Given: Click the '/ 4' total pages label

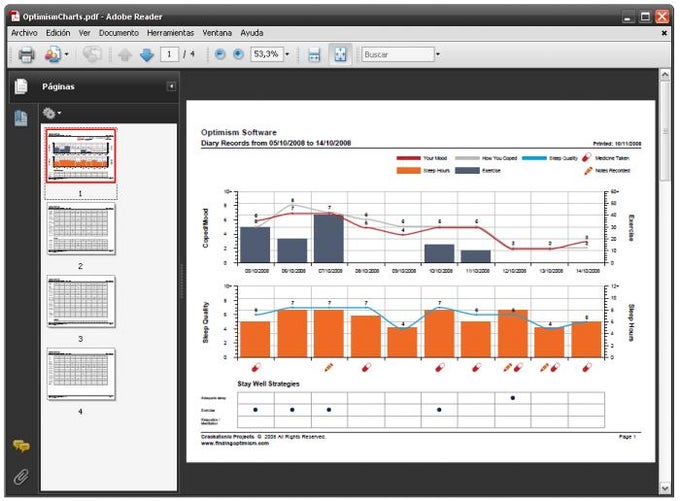Looking at the screenshot, I should point(189,54).
